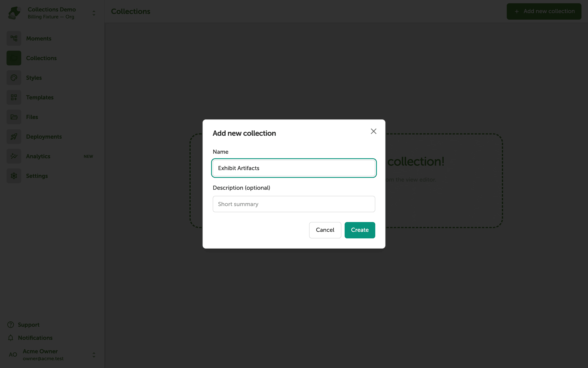Click the Billing Fixture — Org subtitle
The image size is (588, 368).
click(x=51, y=17)
